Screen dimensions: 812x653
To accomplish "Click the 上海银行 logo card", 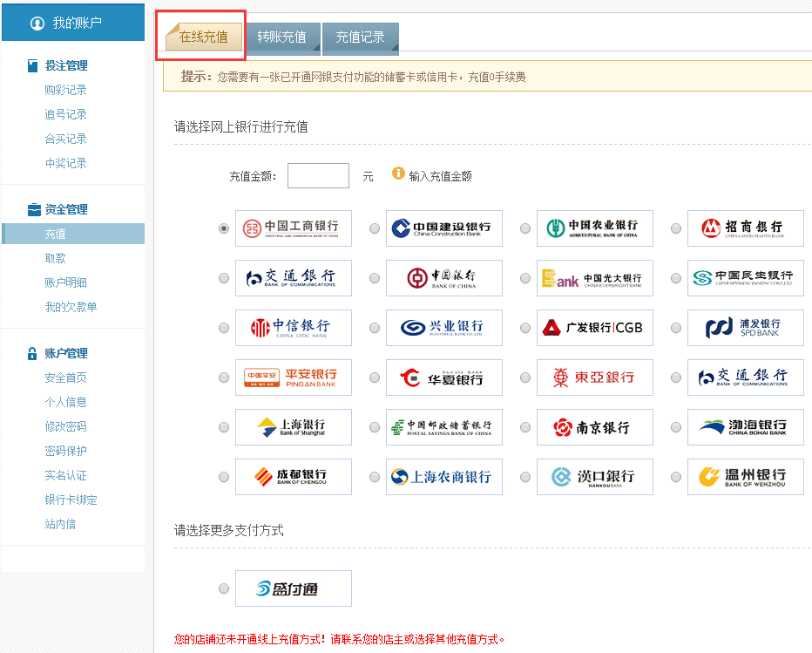I will pos(293,427).
